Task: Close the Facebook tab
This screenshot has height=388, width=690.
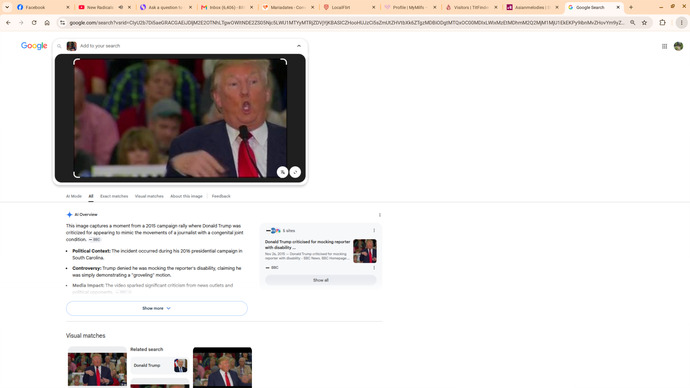Action: click(x=68, y=7)
